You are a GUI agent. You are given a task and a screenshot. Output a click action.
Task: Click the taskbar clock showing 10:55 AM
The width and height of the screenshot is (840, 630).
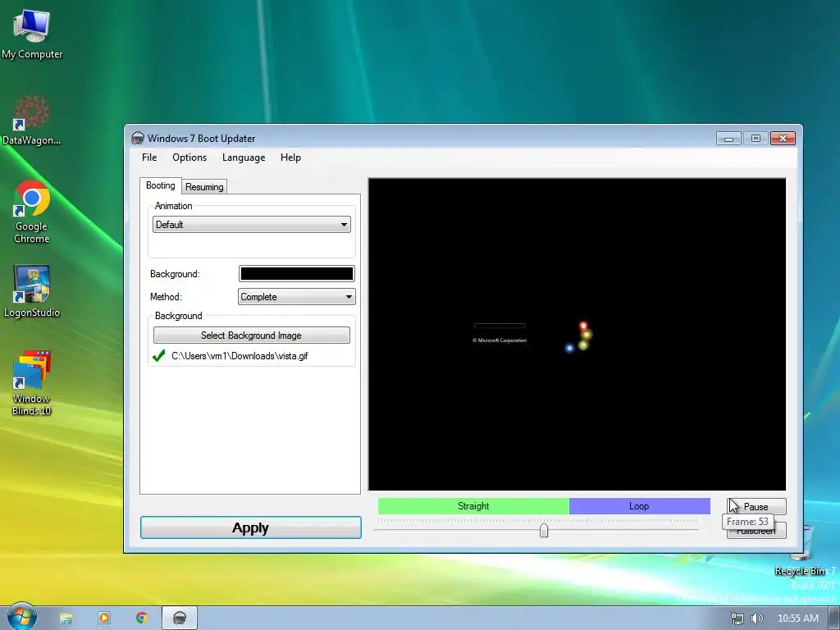pos(797,619)
